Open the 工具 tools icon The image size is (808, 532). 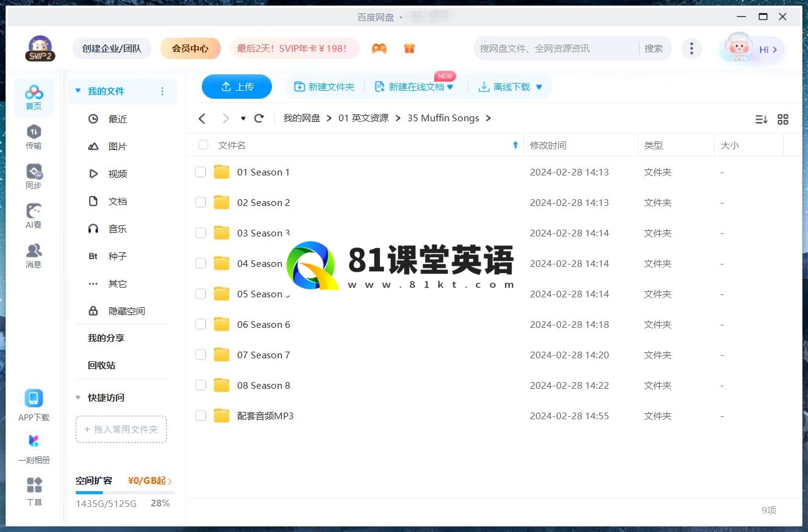coord(34,491)
